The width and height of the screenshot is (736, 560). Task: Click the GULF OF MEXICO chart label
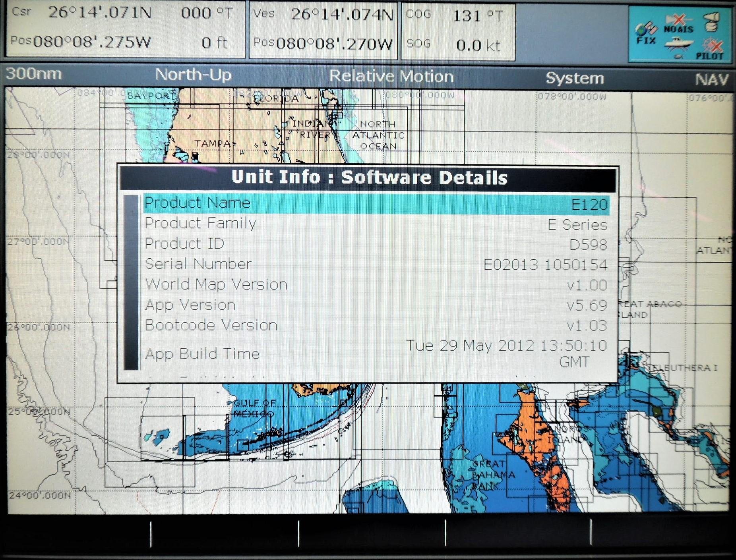click(x=254, y=409)
